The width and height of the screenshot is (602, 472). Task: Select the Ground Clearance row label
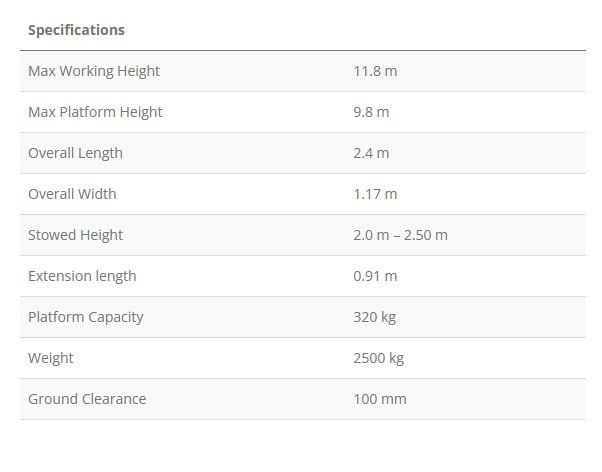[87, 399]
